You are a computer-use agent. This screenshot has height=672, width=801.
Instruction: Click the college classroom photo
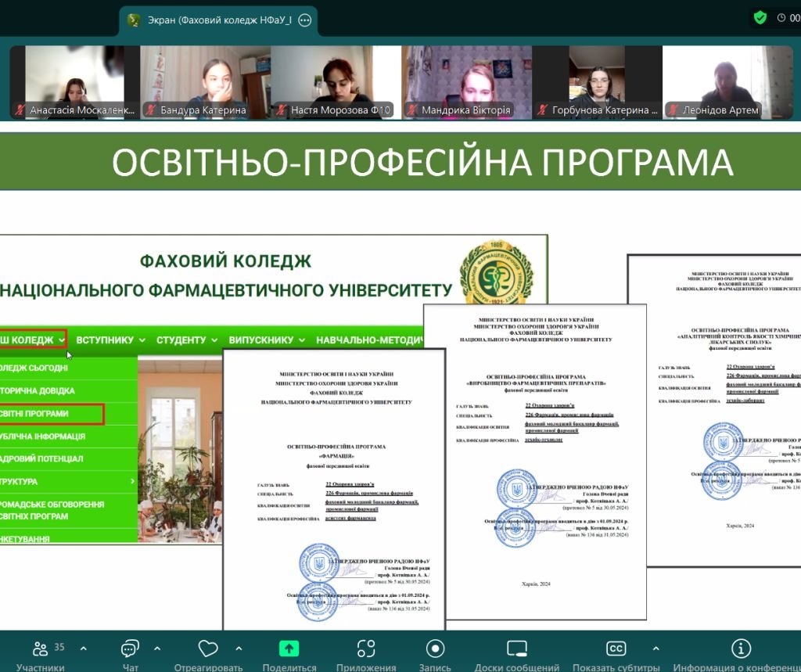coord(180,450)
